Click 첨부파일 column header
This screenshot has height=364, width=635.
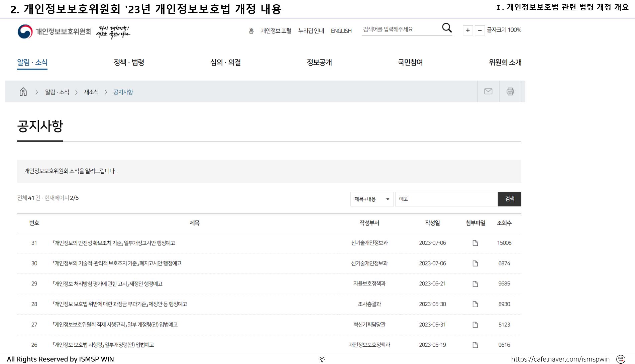coord(475,223)
